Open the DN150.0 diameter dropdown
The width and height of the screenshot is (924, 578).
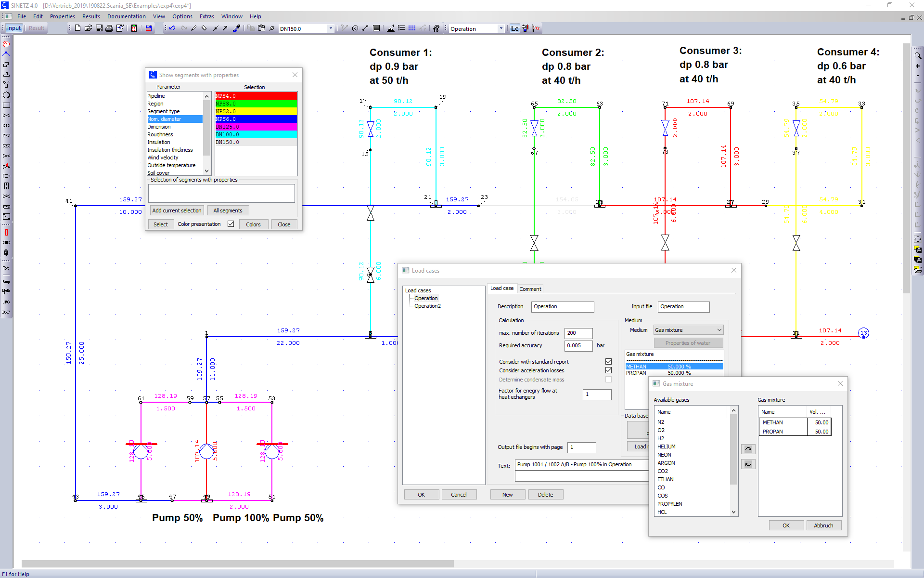pos(331,28)
